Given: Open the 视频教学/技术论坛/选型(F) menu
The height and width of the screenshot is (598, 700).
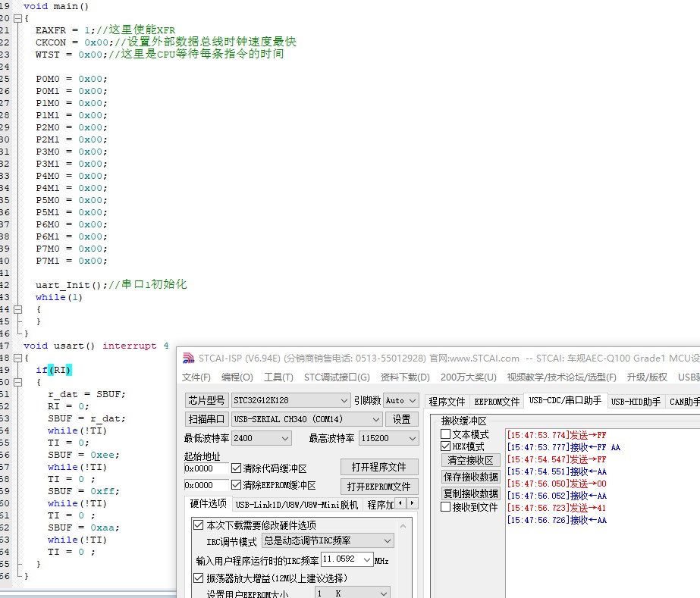Looking at the screenshot, I should tap(561, 377).
